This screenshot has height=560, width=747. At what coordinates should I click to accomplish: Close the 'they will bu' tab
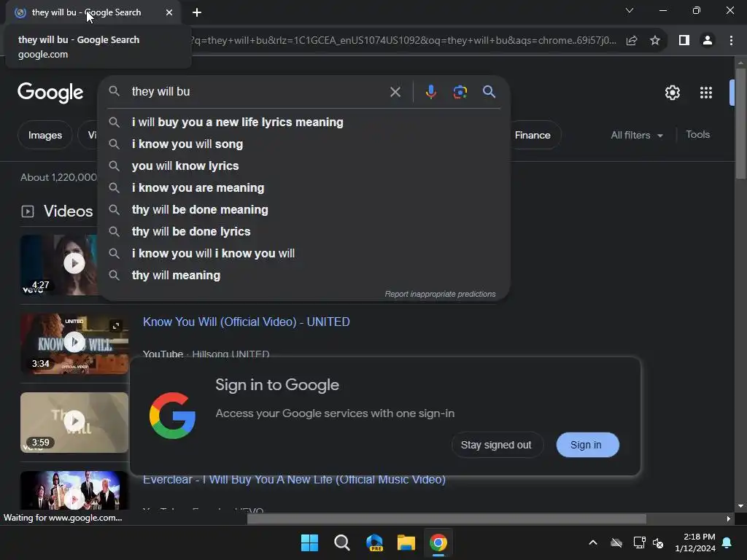(169, 12)
